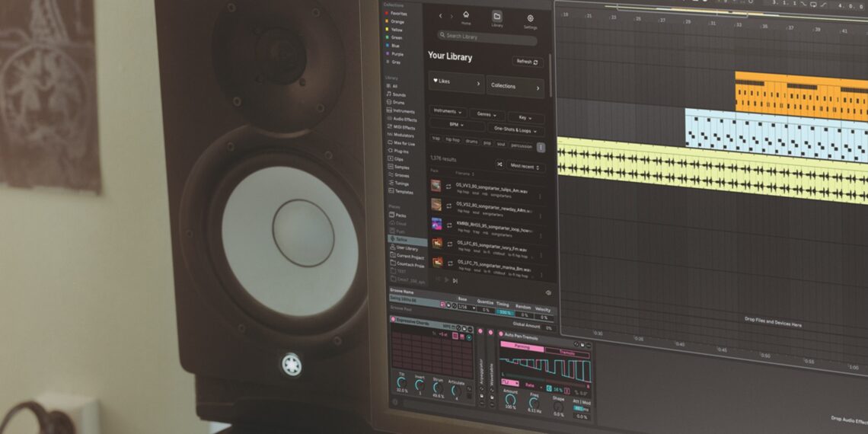Toggle pink grid button in Expressive Chords
The height and width of the screenshot is (434, 868).
(x=455, y=336)
